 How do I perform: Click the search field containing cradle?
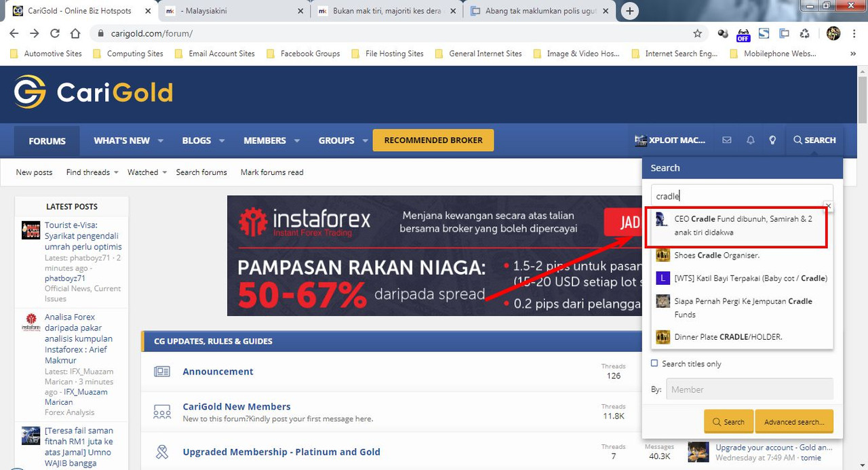pos(742,195)
